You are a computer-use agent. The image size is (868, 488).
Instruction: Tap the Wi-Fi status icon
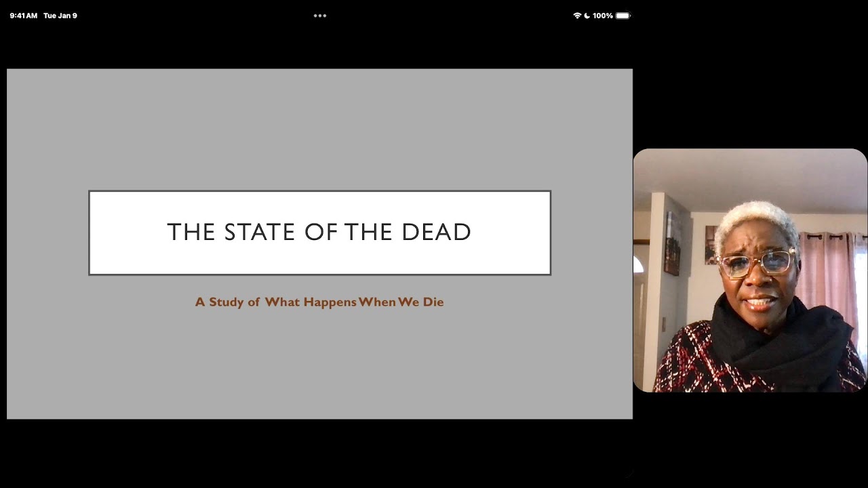pyautogui.click(x=577, y=16)
